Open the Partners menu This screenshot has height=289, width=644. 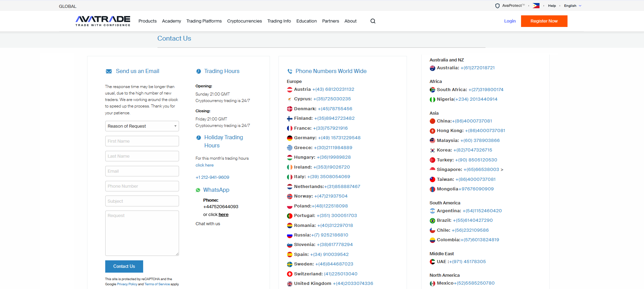[331, 21]
